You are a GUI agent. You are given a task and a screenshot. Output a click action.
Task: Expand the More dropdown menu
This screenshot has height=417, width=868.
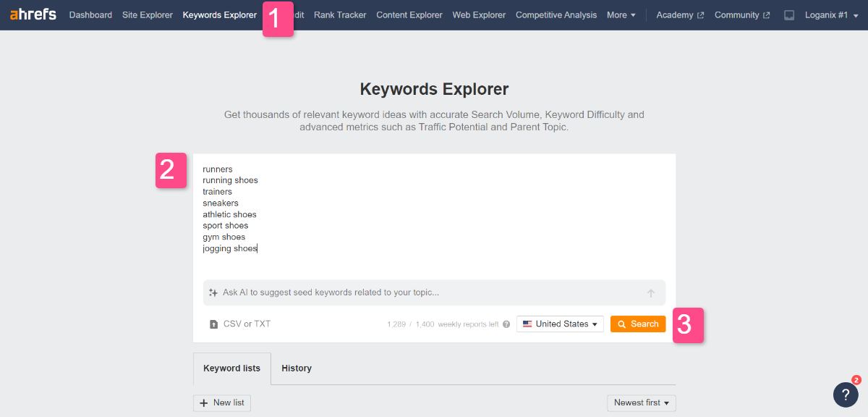[x=621, y=15]
